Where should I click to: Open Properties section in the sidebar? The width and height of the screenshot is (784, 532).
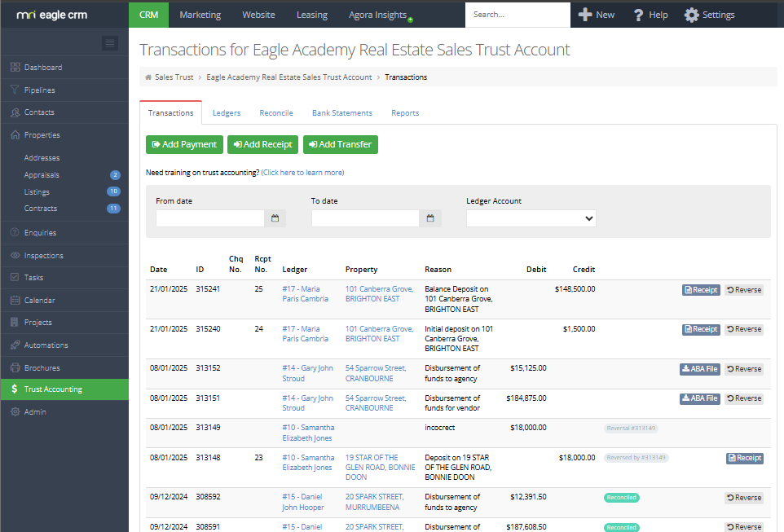coord(42,135)
